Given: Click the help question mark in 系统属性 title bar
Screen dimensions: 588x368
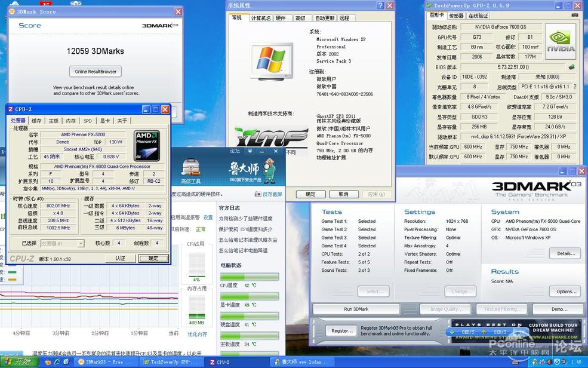Looking at the screenshot, I should click(380, 5).
